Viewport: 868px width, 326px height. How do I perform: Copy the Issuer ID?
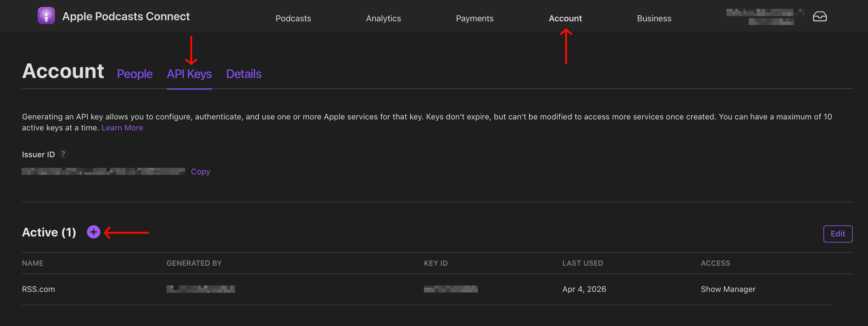point(200,172)
